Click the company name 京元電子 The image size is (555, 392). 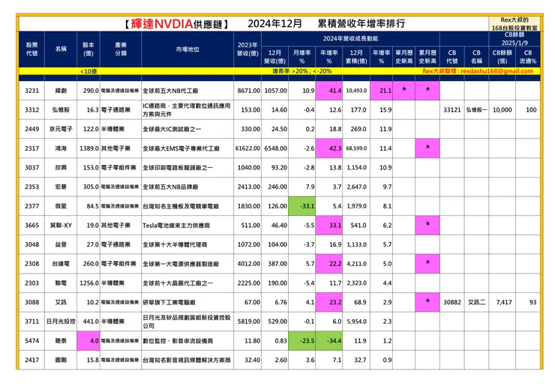click(x=61, y=129)
